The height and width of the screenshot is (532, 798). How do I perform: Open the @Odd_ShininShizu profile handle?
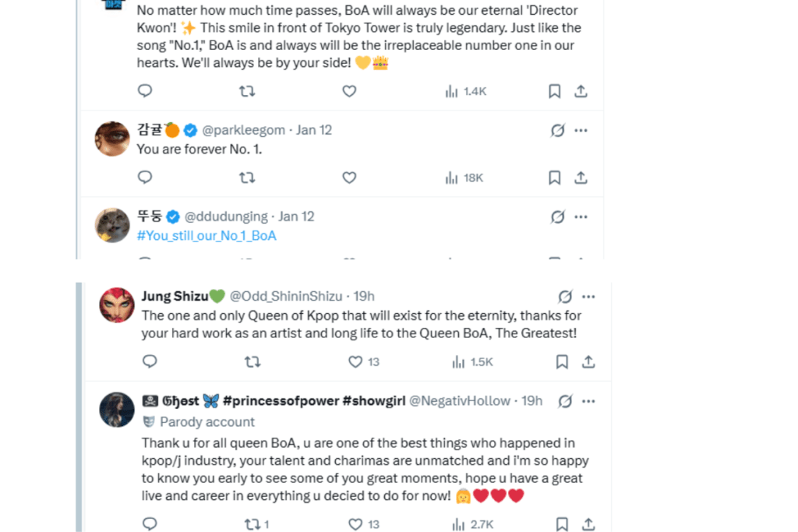coord(286,296)
